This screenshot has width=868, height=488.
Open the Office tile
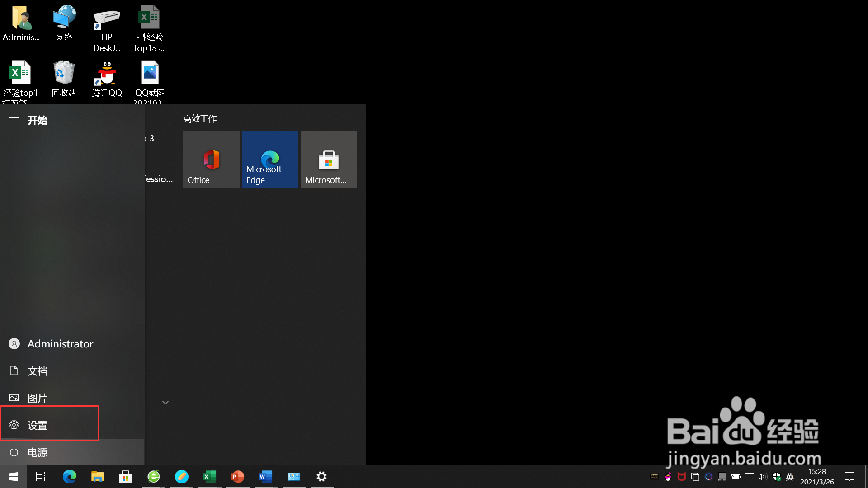[x=211, y=160]
